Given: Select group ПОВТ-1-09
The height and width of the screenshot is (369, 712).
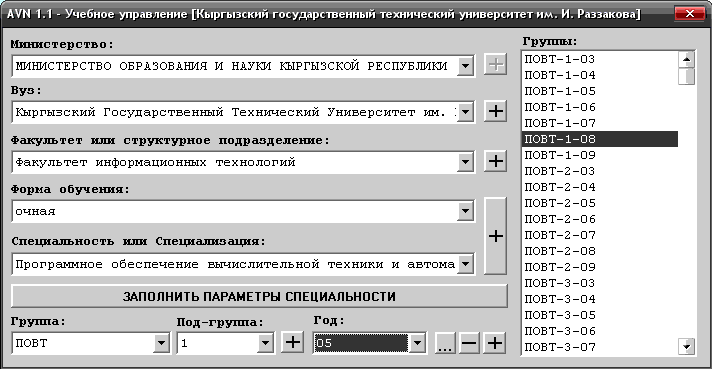Looking at the screenshot, I should (x=600, y=155).
